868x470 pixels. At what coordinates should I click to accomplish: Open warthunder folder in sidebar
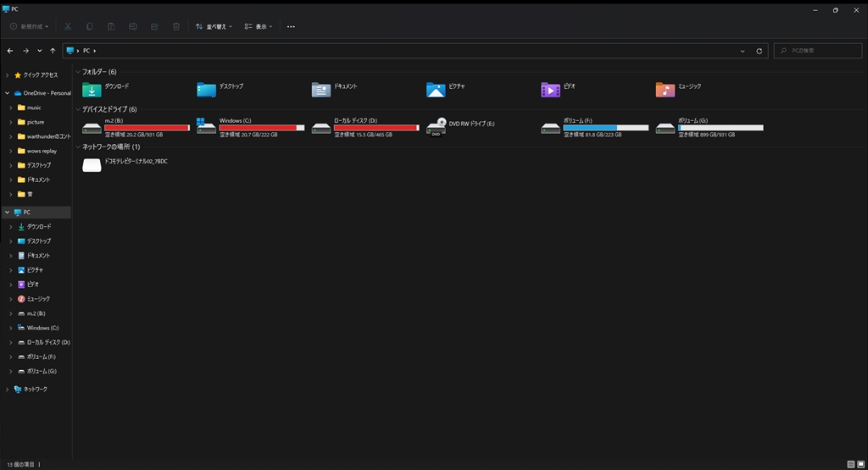click(44, 136)
